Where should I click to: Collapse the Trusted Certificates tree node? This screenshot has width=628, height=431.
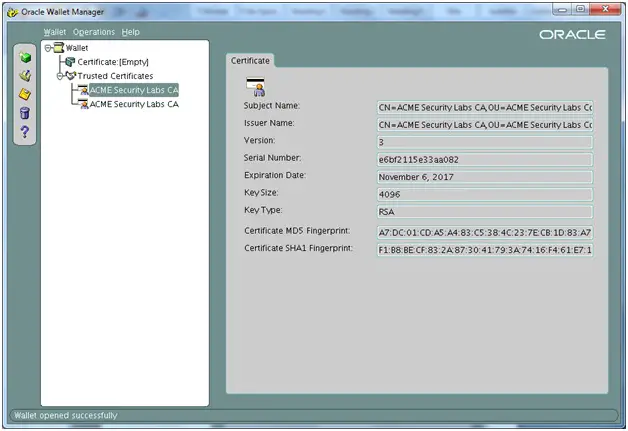(x=60, y=76)
